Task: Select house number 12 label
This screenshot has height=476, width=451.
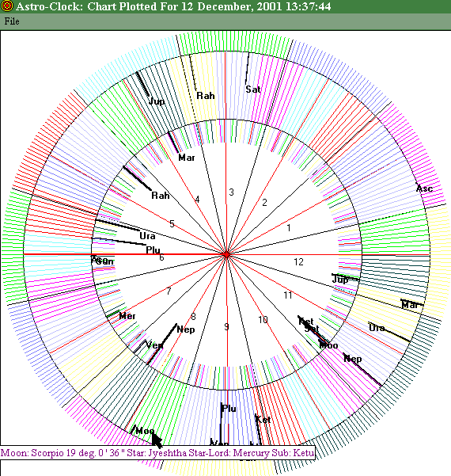Action: [298, 261]
